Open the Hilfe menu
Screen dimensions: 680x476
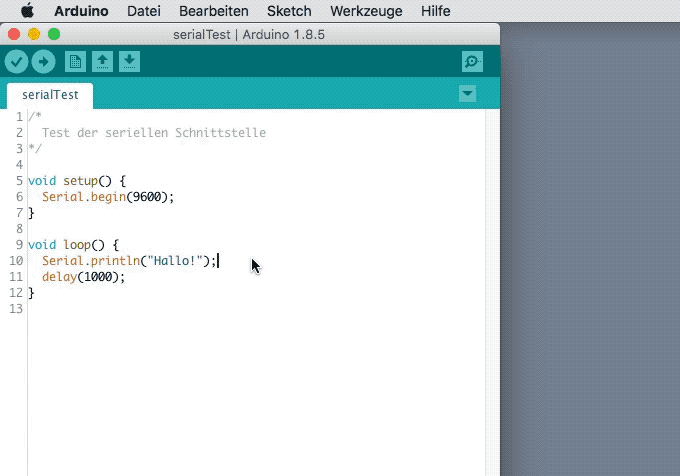(x=435, y=11)
